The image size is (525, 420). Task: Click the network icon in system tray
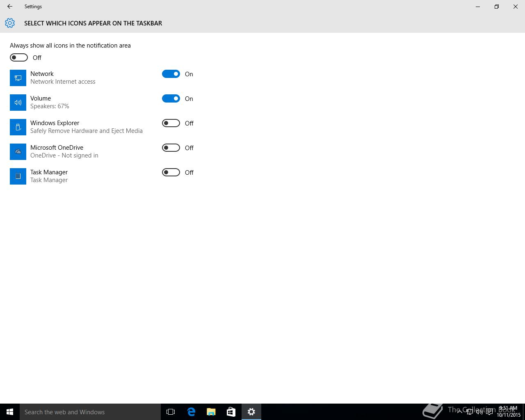pos(469,412)
